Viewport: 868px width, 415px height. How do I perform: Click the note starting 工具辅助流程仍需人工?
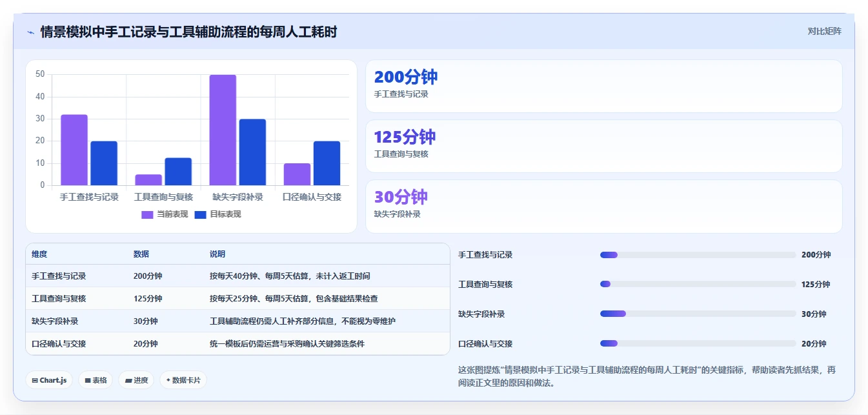[303, 321]
